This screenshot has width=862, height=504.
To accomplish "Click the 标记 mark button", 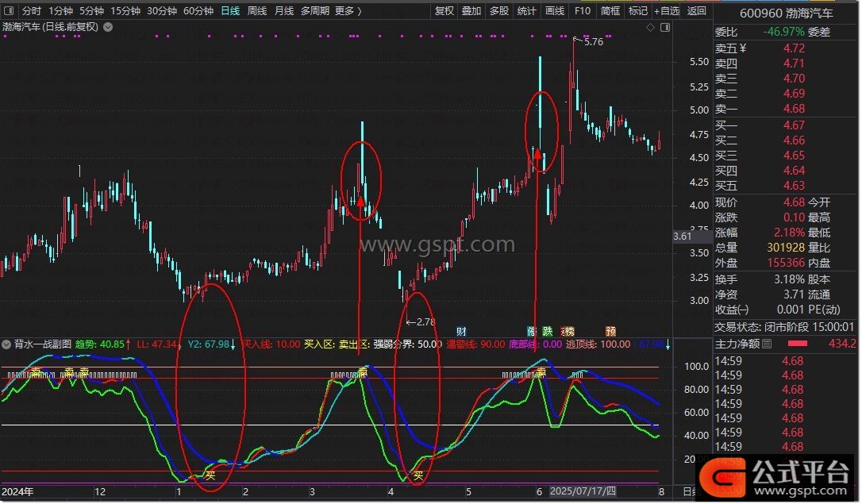I will (637, 10).
